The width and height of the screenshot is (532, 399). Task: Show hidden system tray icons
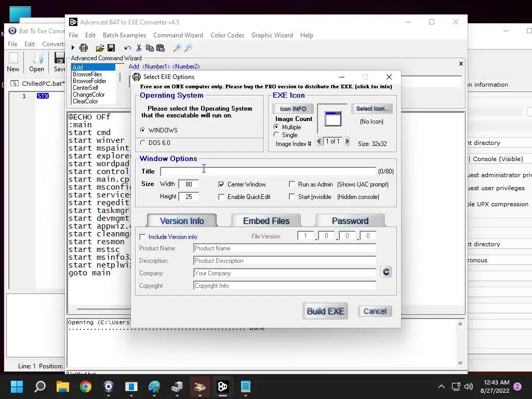tap(442, 387)
